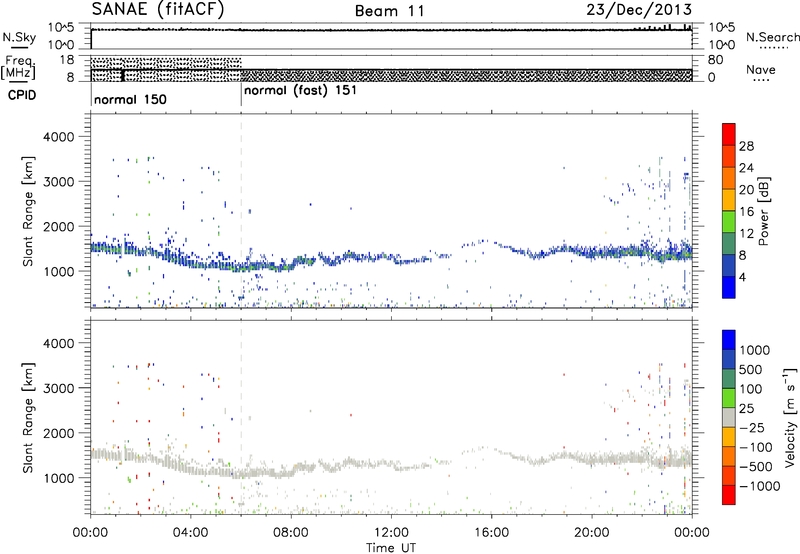Click the 'N.Search' legend label
Screen dimensions: 800x554
click(x=772, y=37)
